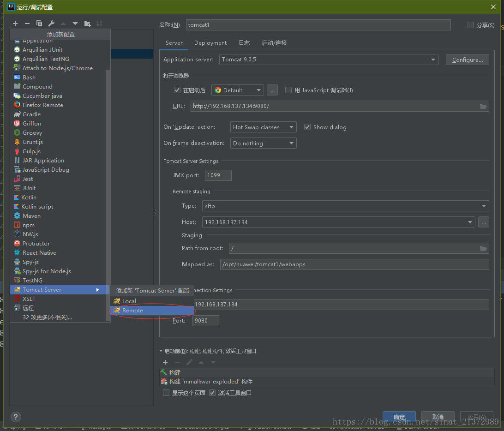Open the Host 192.168.137.134 dropdown

pos(338,222)
